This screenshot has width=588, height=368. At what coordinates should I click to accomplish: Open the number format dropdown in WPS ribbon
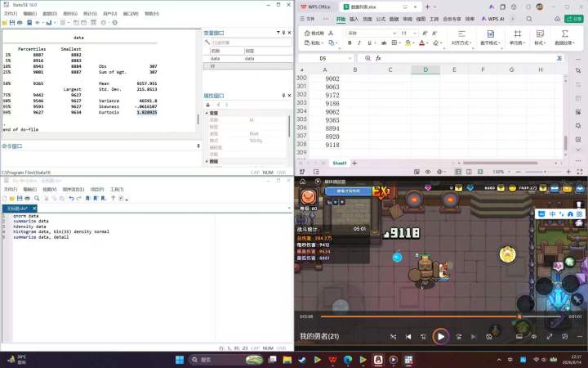coord(490,43)
